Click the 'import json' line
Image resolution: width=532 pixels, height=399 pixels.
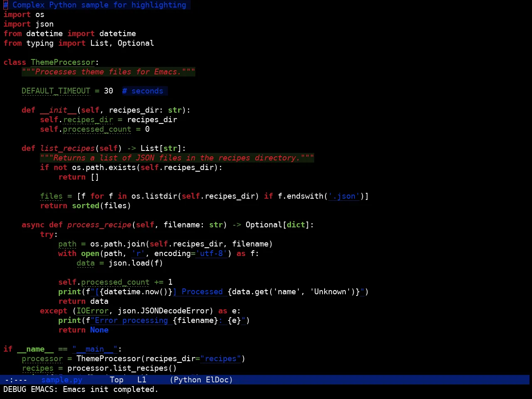tap(28, 24)
